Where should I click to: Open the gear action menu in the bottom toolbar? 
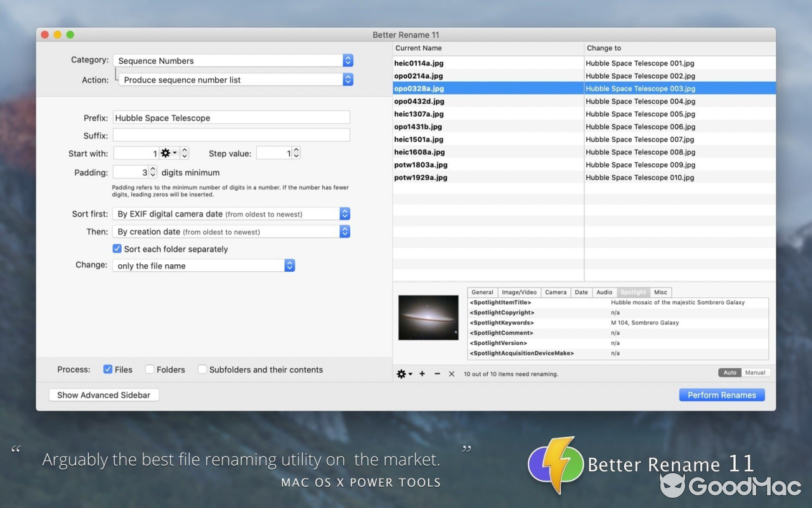click(403, 374)
